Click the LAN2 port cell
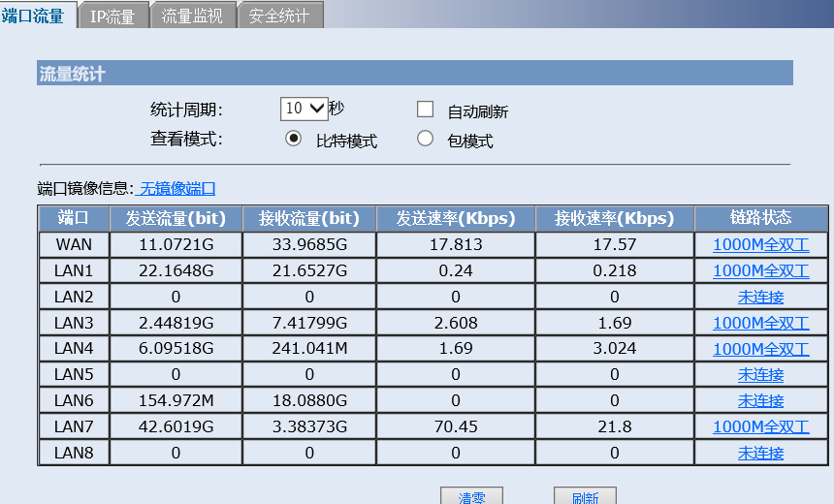Viewport: 834px width, 504px height. [x=74, y=297]
